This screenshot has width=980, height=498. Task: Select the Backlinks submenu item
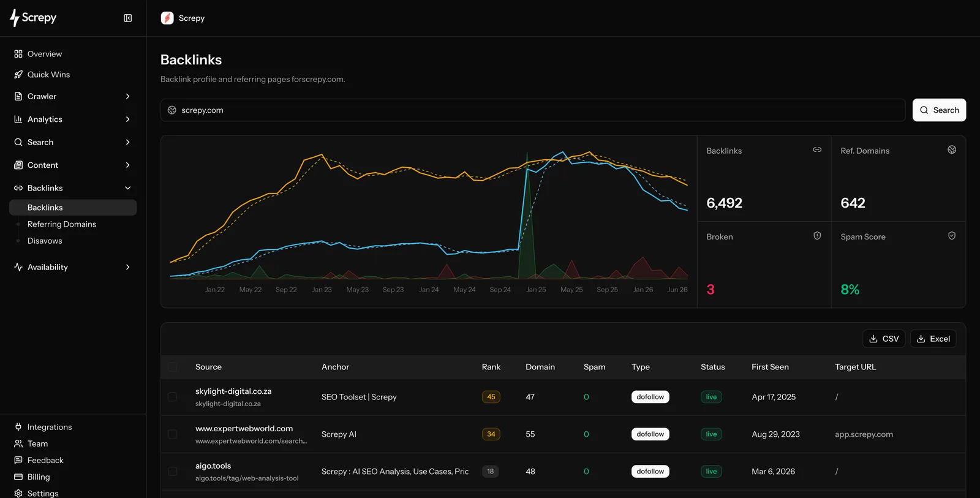pos(73,208)
